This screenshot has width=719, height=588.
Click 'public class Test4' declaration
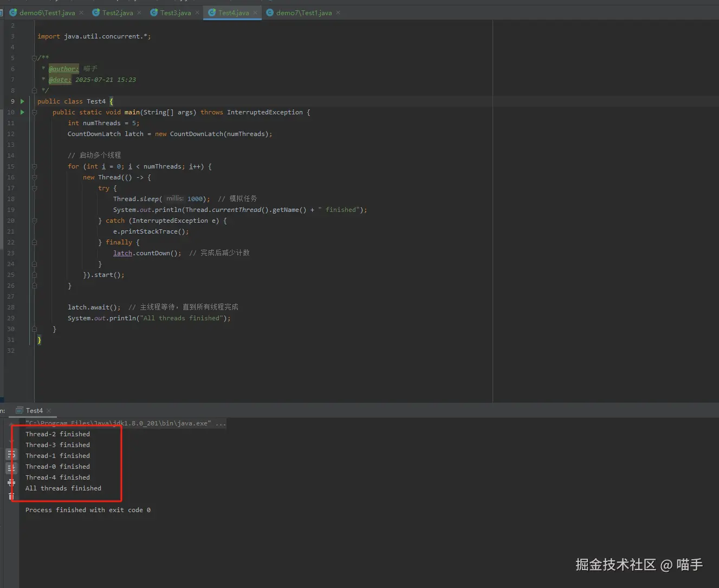pyautogui.click(x=72, y=101)
